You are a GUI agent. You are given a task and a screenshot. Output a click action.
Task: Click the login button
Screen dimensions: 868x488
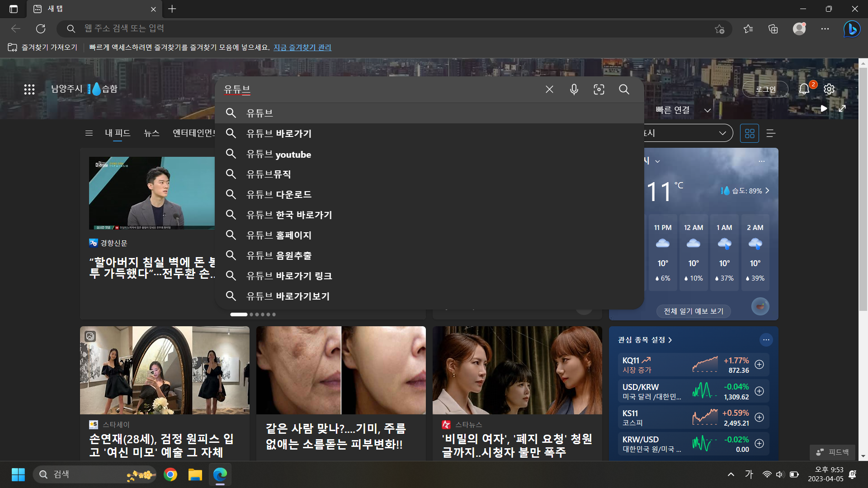click(x=765, y=89)
